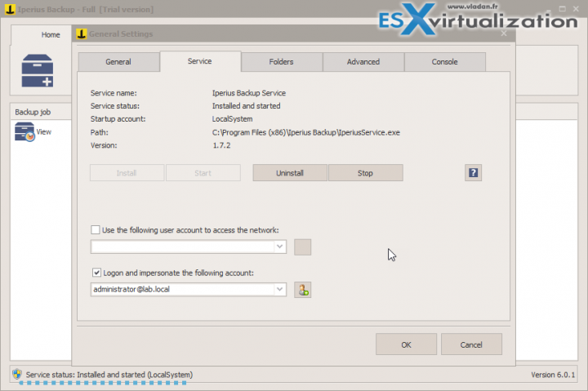Image resolution: width=588 pixels, height=391 pixels.
Task: Open the Folders tab
Action: coord(282,62)
